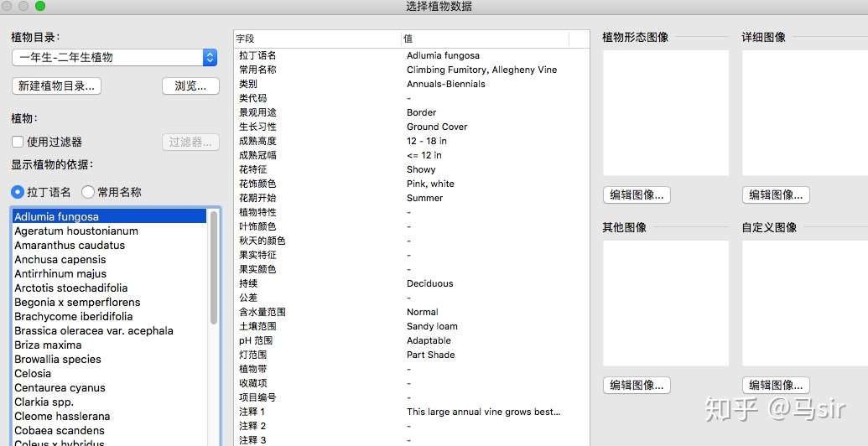Select Clarkia spp. in plant list
Viewport: 868px width, 446px height.
point(110,402)
